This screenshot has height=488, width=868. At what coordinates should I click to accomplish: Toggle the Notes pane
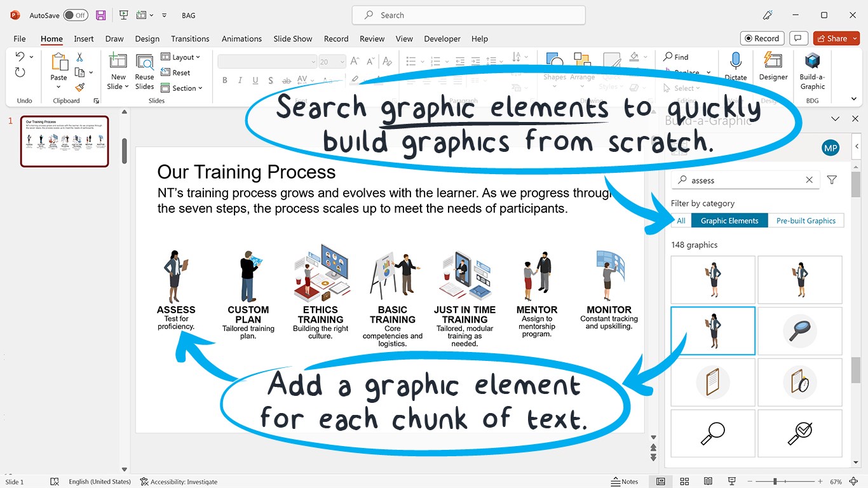coord(625,482)
